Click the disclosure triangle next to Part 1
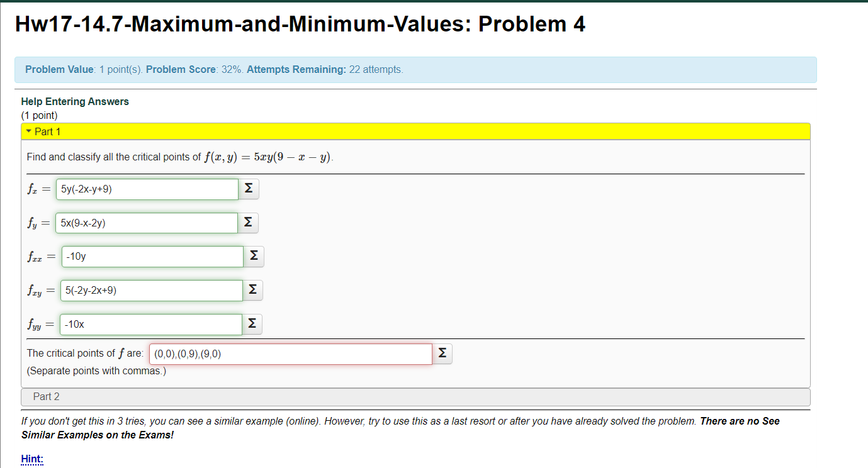This screenshot has height=468, width=868. point(28,131)
